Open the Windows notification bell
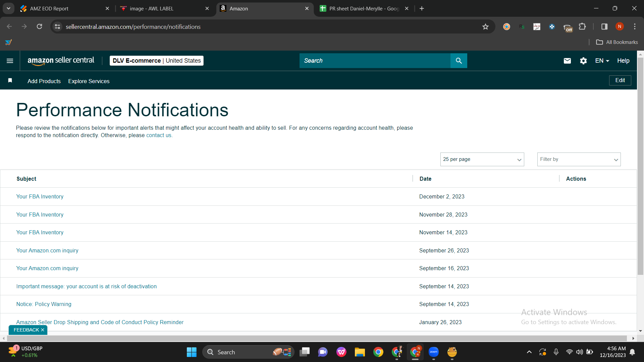Viewport: 644px width, 362px height. (632, 352)
